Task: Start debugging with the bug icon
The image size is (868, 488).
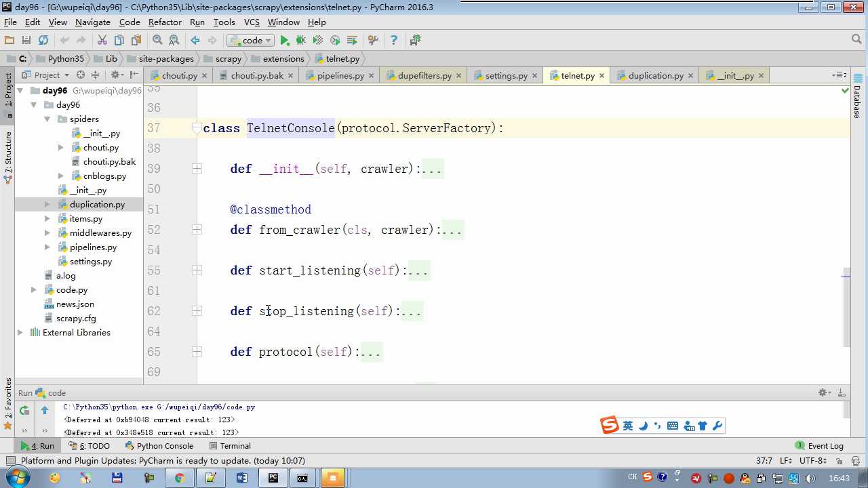Action: [301, 40]
